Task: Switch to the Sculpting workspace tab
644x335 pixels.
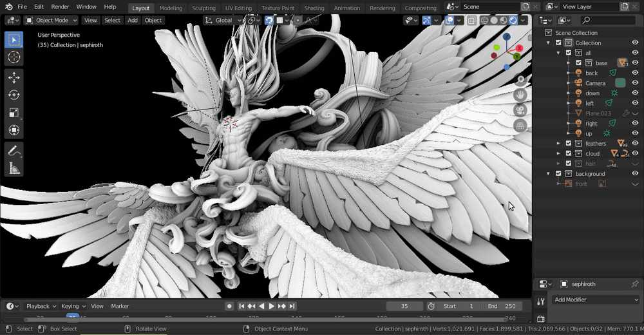Action: coord(204,8)
